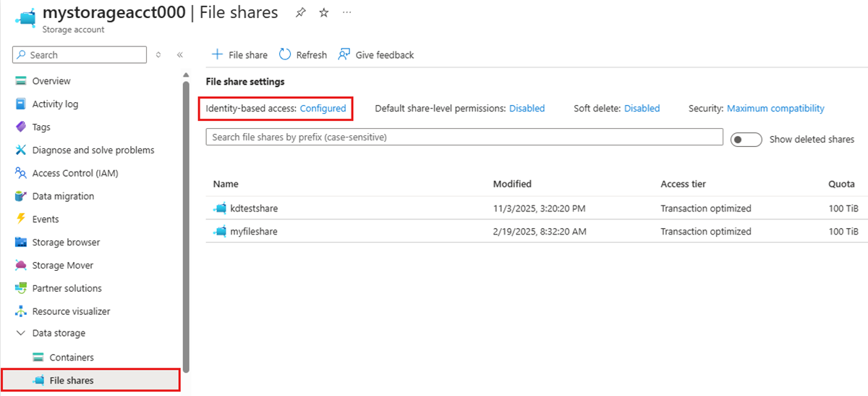868x396 pixels.
Task: Click the favorite star icon
Action: click(x=323, y=12)
